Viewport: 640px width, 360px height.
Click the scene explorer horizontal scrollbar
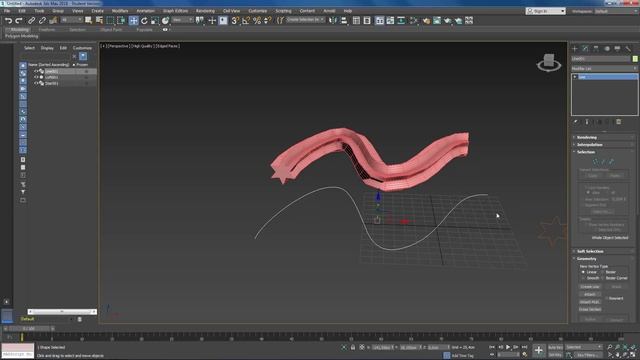coord(62,311)
